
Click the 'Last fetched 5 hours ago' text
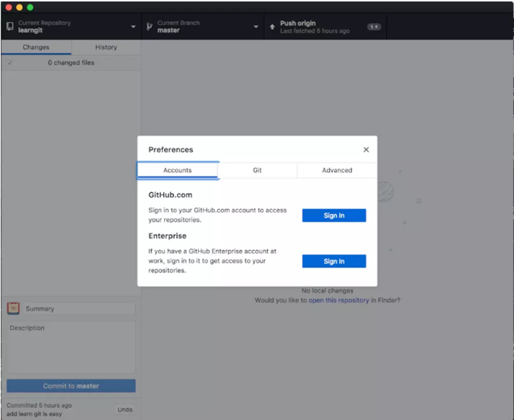pos(315,31)
